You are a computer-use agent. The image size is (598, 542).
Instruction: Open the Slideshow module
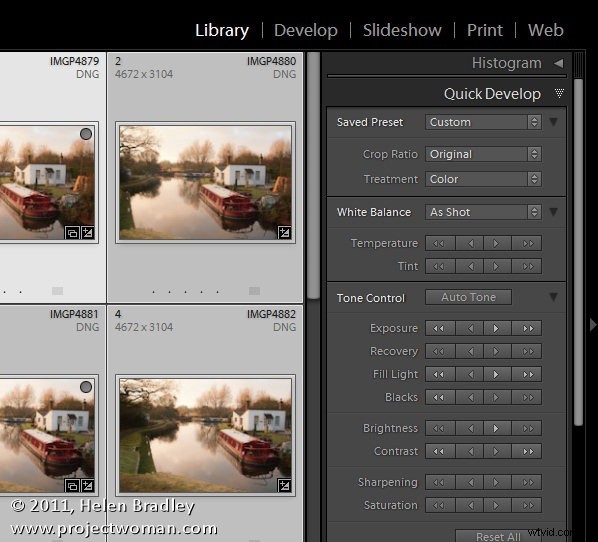pos(402,30)
